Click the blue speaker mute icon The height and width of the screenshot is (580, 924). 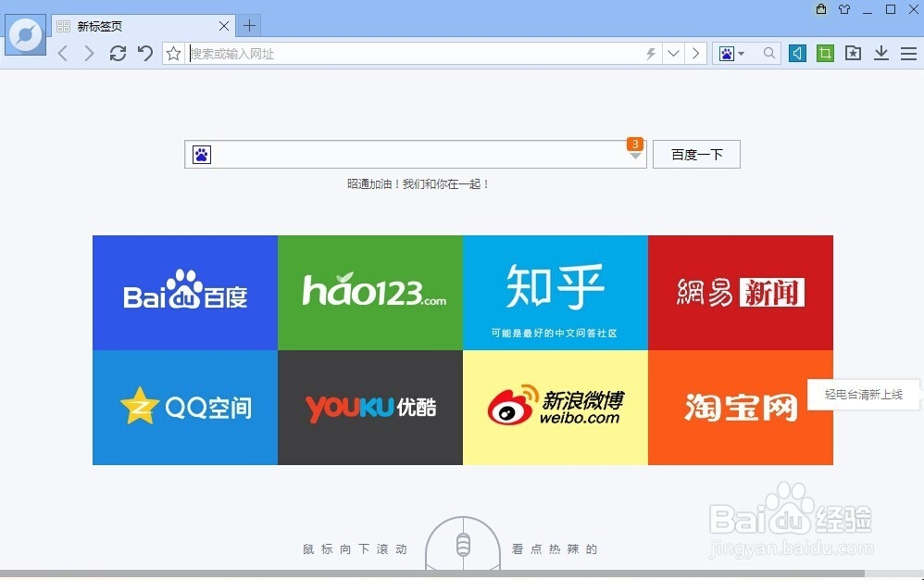pos(797,54)
